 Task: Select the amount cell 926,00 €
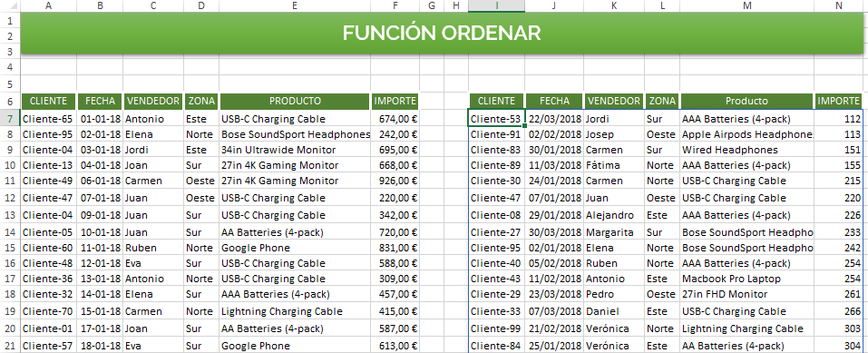395,181
